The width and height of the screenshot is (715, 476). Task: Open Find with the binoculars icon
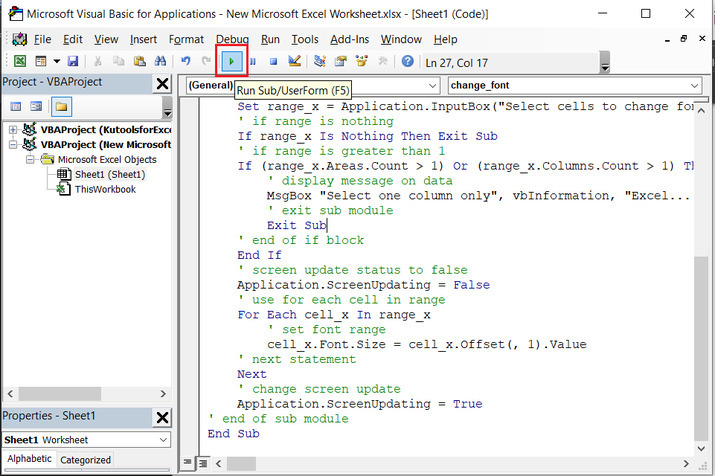[160, 61]
